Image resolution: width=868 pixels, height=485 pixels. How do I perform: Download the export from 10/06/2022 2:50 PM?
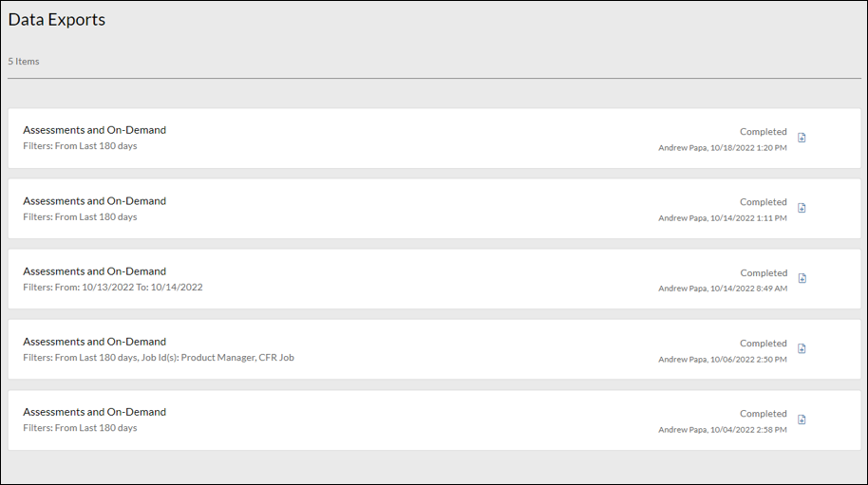click(x=802, y=348)
